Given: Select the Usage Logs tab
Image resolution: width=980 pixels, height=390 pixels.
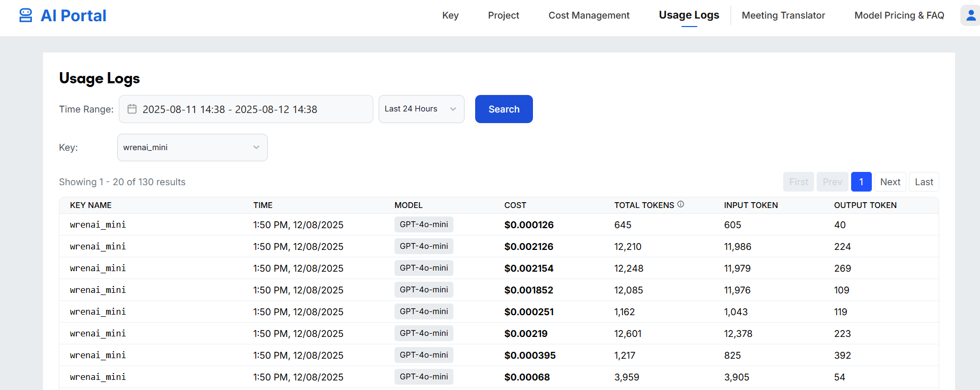Looking at the screenshot, I should [689, 15].
